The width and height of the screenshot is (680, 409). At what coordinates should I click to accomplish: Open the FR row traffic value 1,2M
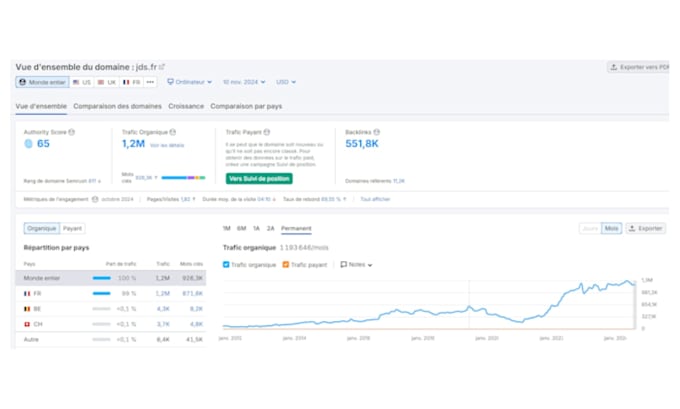point(163,294)
